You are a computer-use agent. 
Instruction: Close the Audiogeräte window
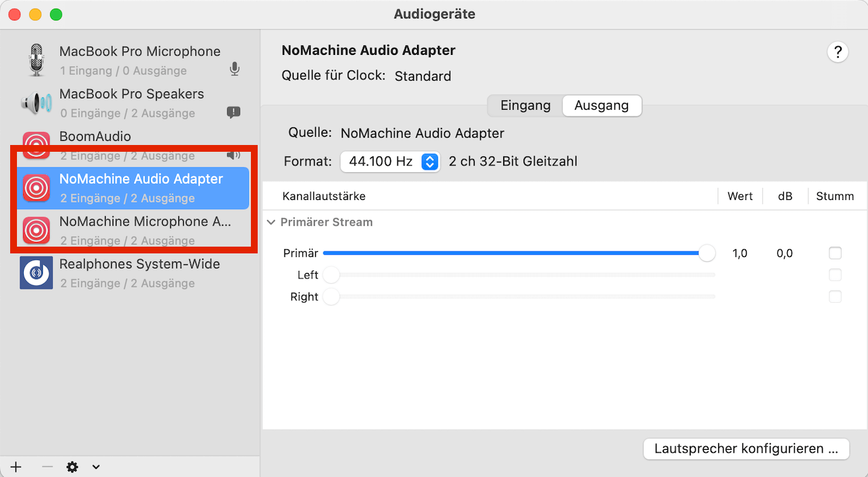pos(14,14)
